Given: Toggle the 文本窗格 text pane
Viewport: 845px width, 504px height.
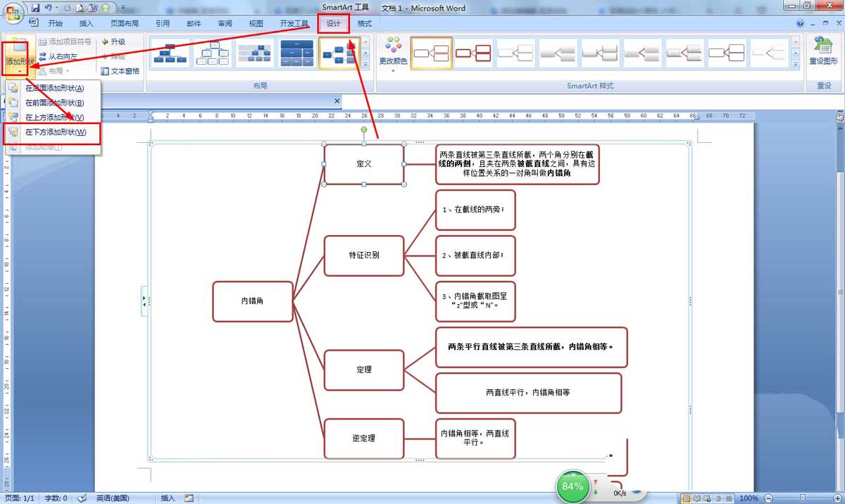Looking at the screenshot, I should 120,71.
